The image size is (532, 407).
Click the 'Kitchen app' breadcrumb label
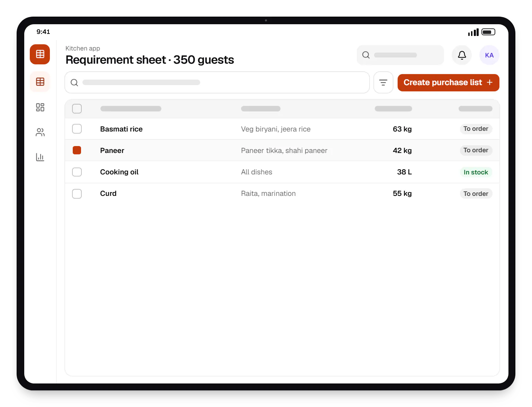[x=83, y=48]
